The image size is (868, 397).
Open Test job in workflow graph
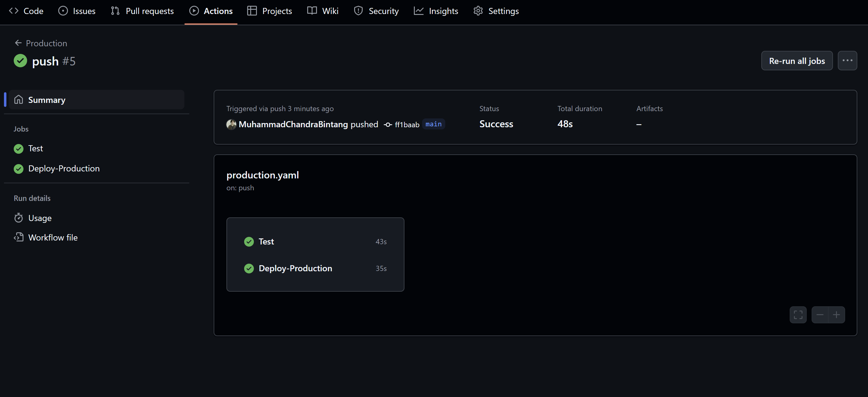[x=315, y=241]
